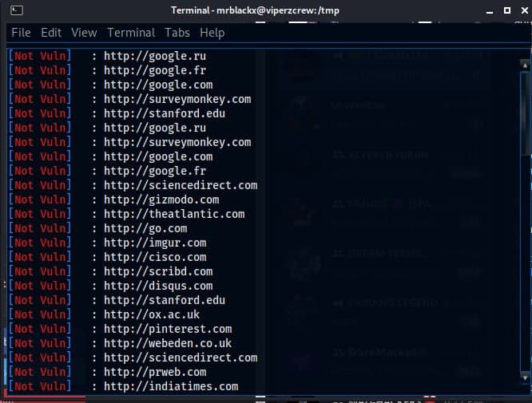Screen dimensions: 532x403
Task: Open the Tabs menu
Action: point(177,33)
